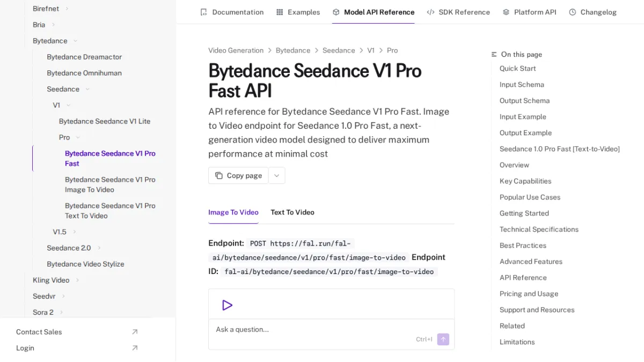Open Bytedance Seedance V1 Lite page

105,121
